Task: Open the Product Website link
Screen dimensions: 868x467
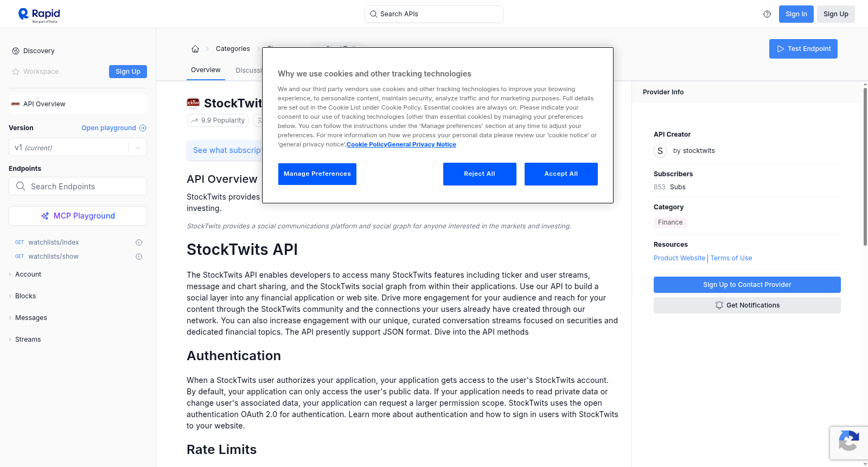Action: [679, 258]
